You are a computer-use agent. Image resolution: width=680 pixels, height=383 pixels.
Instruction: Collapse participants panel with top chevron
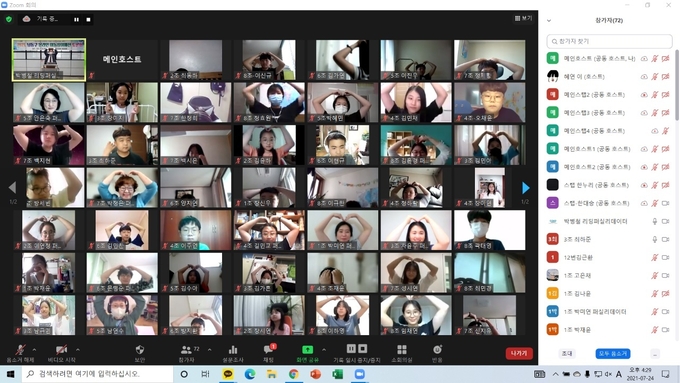tap(549, 20)
